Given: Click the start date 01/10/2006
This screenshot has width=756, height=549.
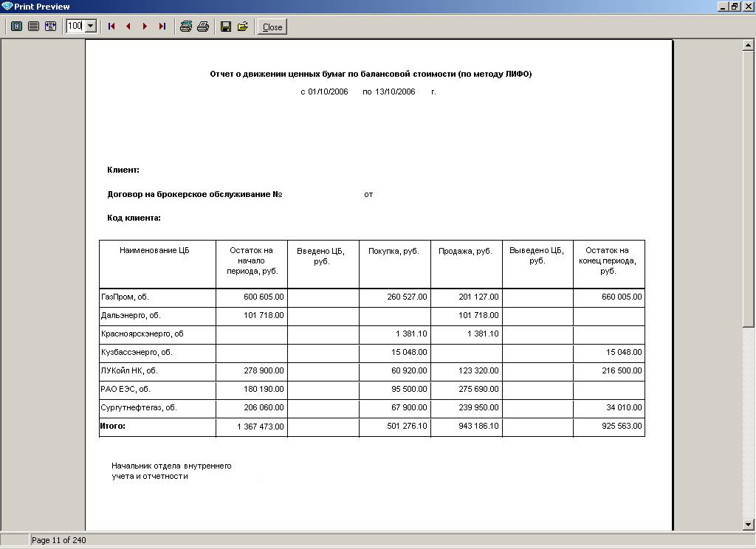Looking at the screenshot, I should (328, 91).
